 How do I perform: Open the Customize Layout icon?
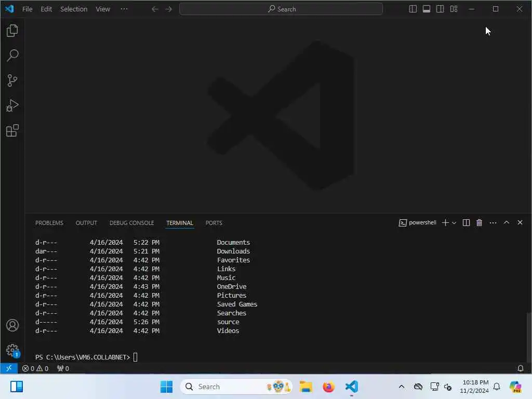[454, 9]
